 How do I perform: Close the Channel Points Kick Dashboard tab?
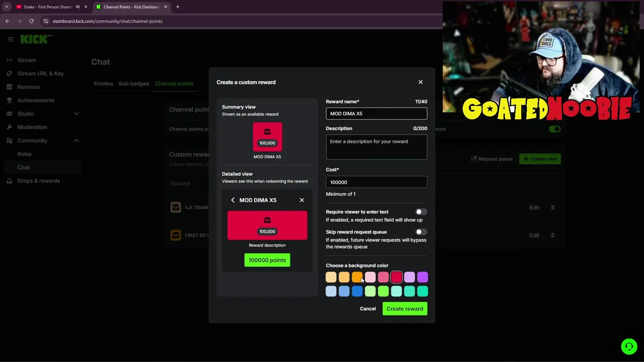click(166, 7)
